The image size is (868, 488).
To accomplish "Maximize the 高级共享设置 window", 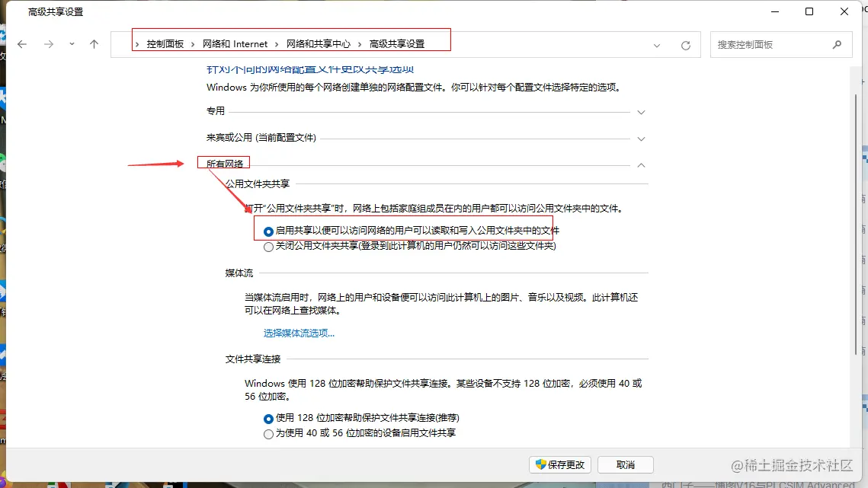I will pos(809,11).
